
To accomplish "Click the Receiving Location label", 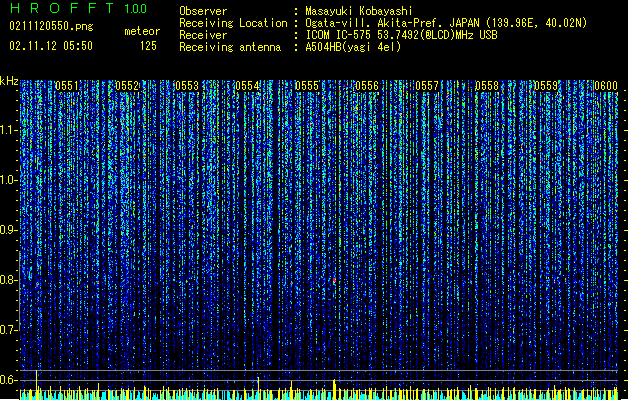I will pos(233,23).
